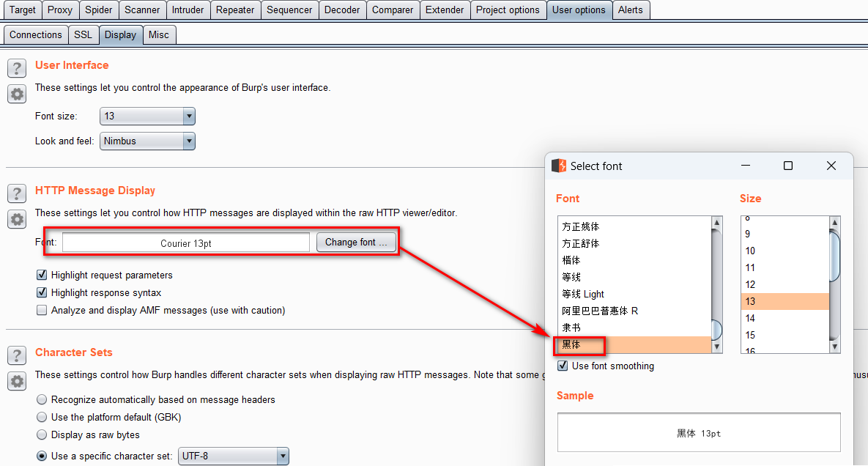Switch to the Proxy tab
The image size is (868, 466).
pyautogui.click(x=60, y=10)
